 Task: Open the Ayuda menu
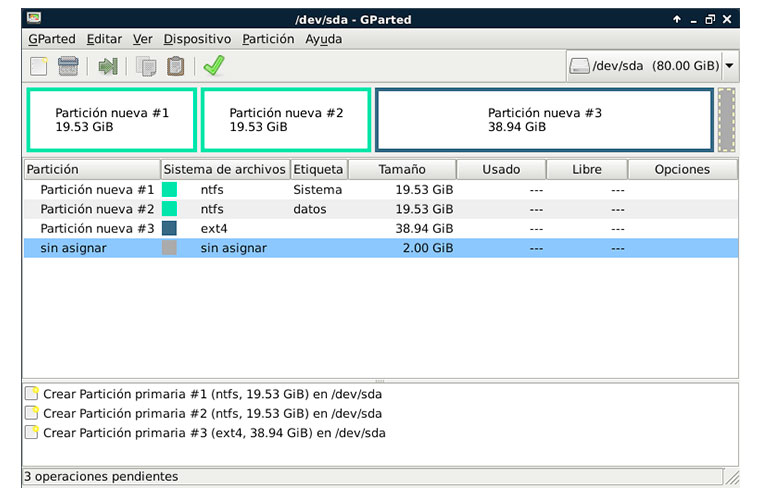click(323, 39)
